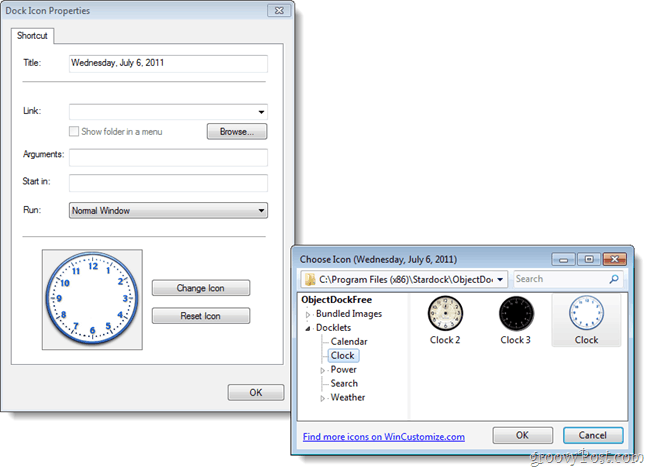Image resolution: width=650 pixels, height=471 pixels.
Task: Click OK in the Choose Icon dialog
Action: click(522, 435)
